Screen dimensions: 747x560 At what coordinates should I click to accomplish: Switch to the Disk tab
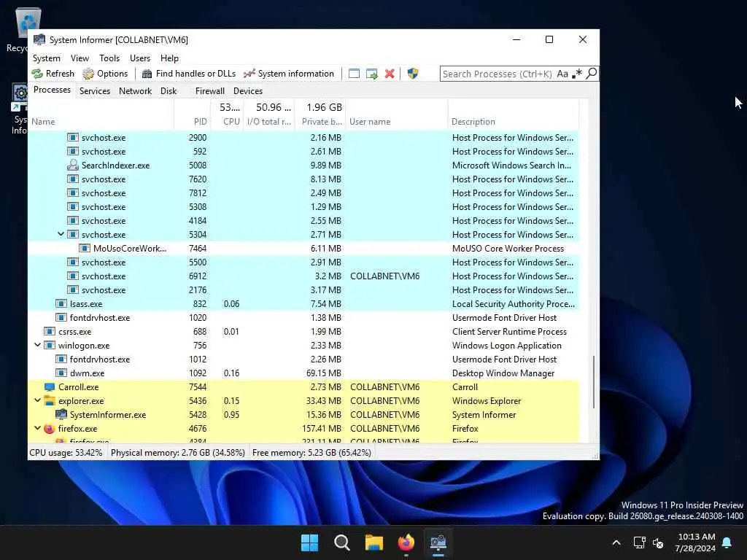[x=169, y=91]
